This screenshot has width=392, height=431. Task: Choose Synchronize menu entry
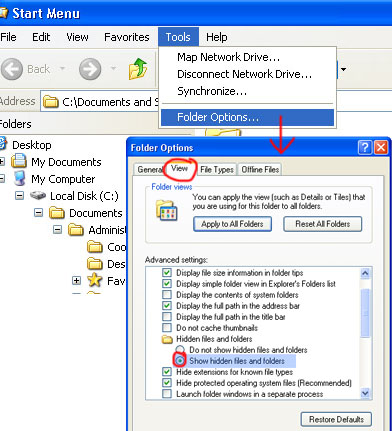[x=247, y=91]
